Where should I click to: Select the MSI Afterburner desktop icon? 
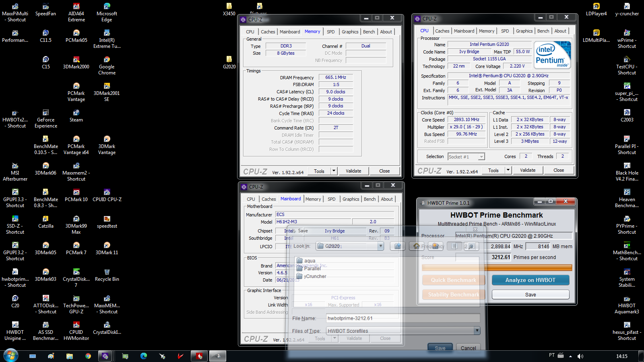pos(15,172)
